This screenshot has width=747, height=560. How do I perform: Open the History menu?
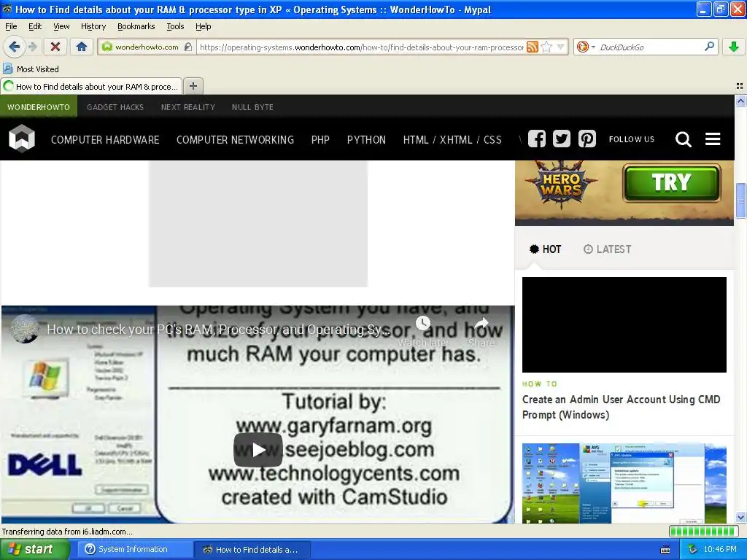point(93,26)
